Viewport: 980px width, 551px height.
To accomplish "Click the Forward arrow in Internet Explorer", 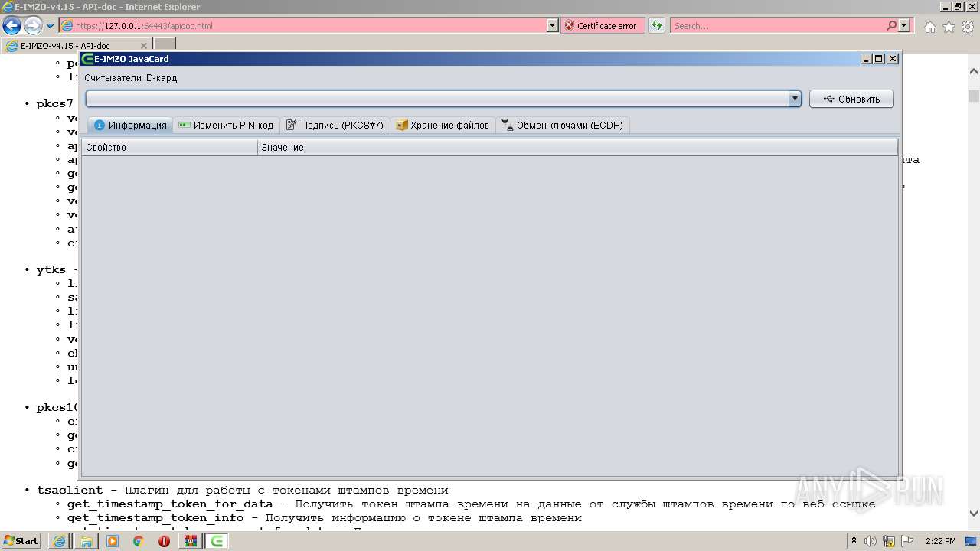I will pyautogui.click(x=33, y=26).
